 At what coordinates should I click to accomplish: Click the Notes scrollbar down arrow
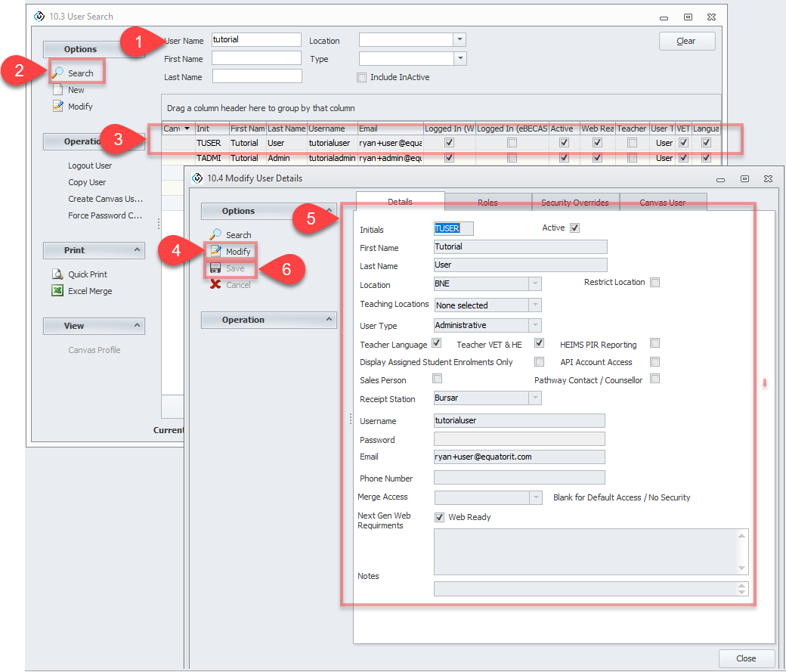[x=742, y=568]
